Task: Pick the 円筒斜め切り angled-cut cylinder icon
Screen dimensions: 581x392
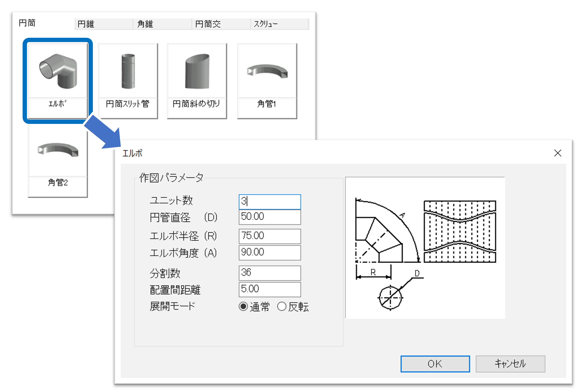Action: point(197,71)
